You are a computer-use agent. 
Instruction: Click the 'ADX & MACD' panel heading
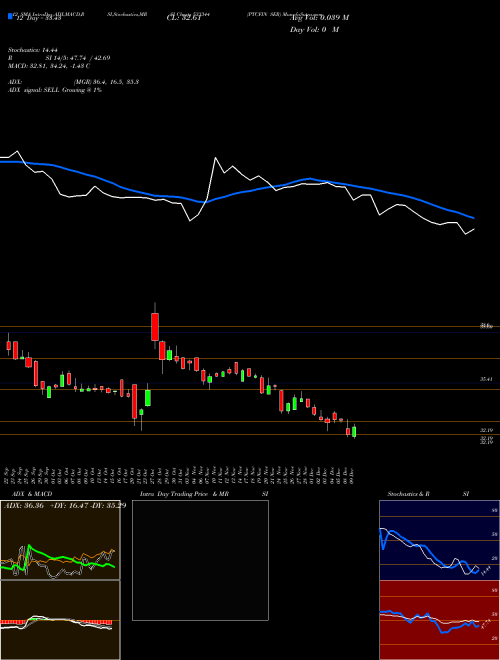[x=32, y=494]
